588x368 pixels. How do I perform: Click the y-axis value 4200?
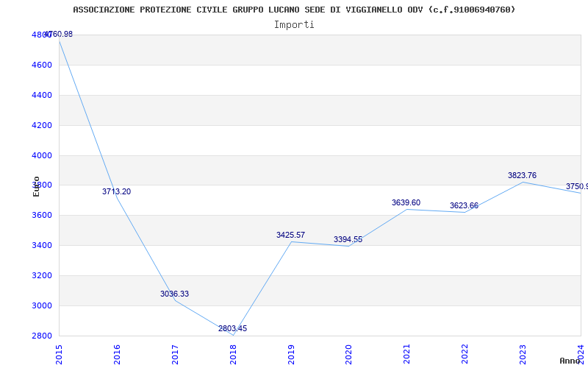coord(42,125)
